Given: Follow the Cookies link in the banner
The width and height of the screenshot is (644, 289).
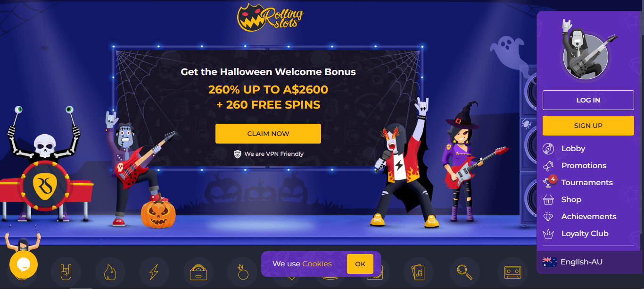Looking at the screenshot, I should pyautogui.click(x=317, y=264).
